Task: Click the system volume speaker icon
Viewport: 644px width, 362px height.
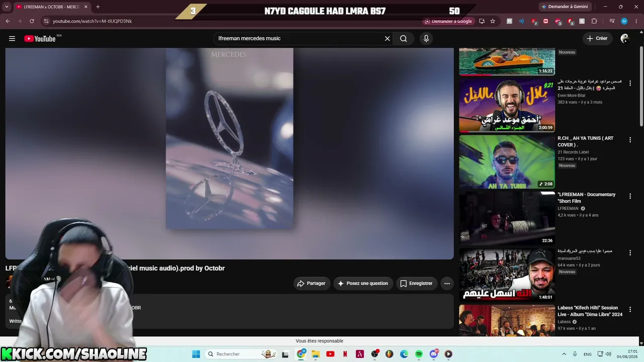Action: 608,354
